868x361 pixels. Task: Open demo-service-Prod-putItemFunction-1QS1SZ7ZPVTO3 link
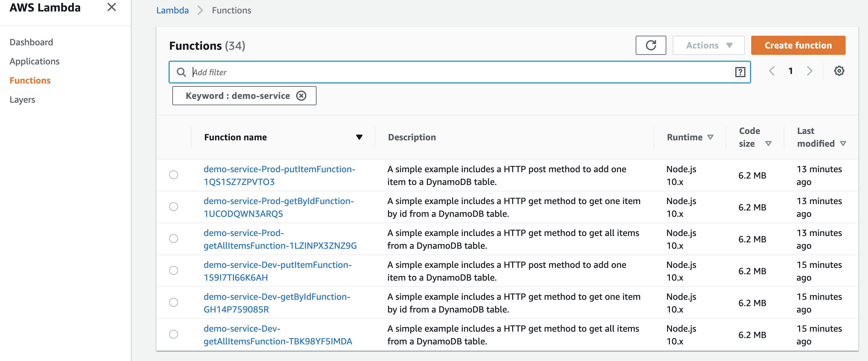pos(279,175)
